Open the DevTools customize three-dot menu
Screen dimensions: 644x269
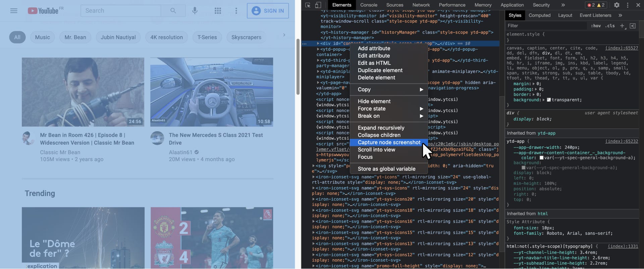628,5
